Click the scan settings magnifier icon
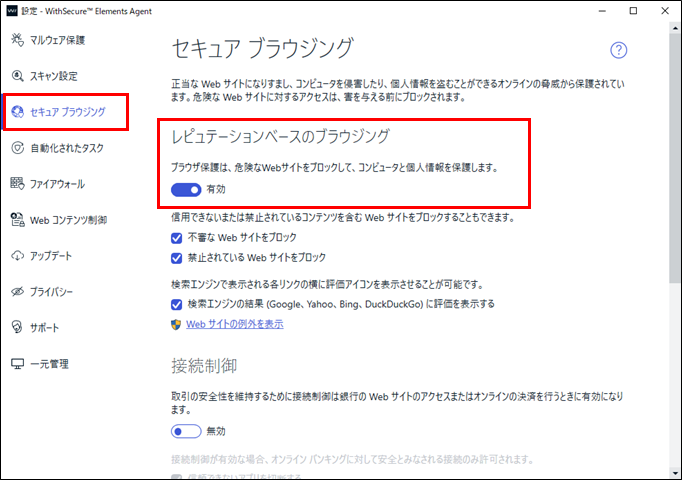This screenshot has height=480, width=682. [17, 76]
